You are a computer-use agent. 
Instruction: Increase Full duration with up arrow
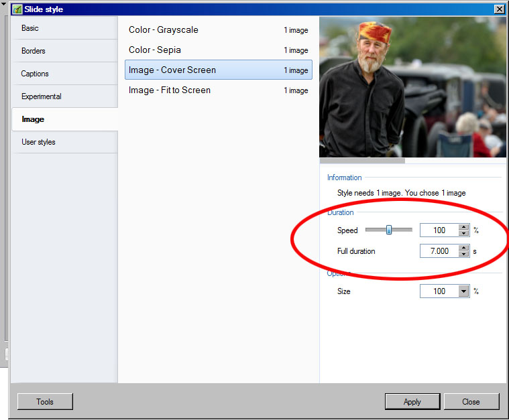click(x=464, y=248)
